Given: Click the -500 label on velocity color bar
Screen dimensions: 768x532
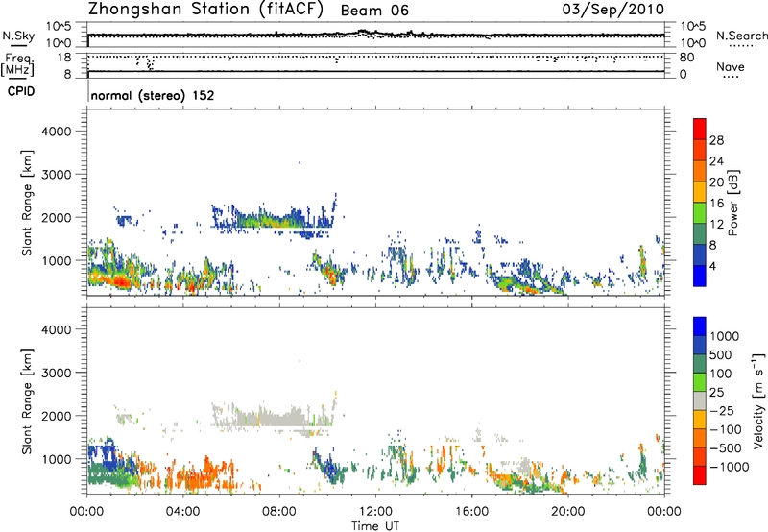Looking at the screenshot, I should [x=725, y=448].
